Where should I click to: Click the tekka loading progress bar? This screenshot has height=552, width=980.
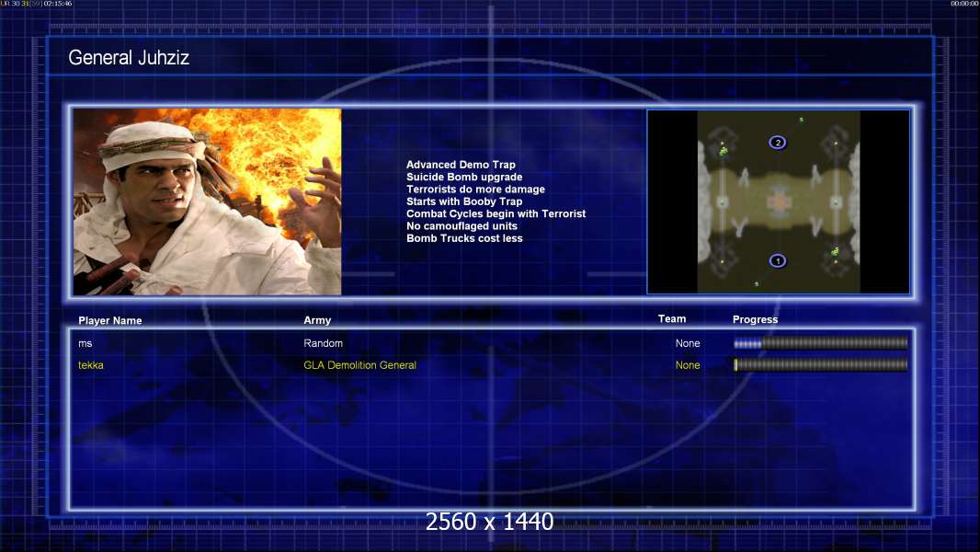[821, 365]
